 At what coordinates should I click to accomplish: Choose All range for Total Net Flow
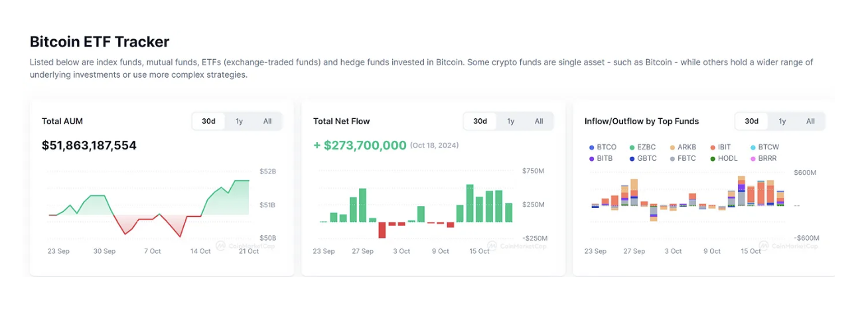pos(539,121)
